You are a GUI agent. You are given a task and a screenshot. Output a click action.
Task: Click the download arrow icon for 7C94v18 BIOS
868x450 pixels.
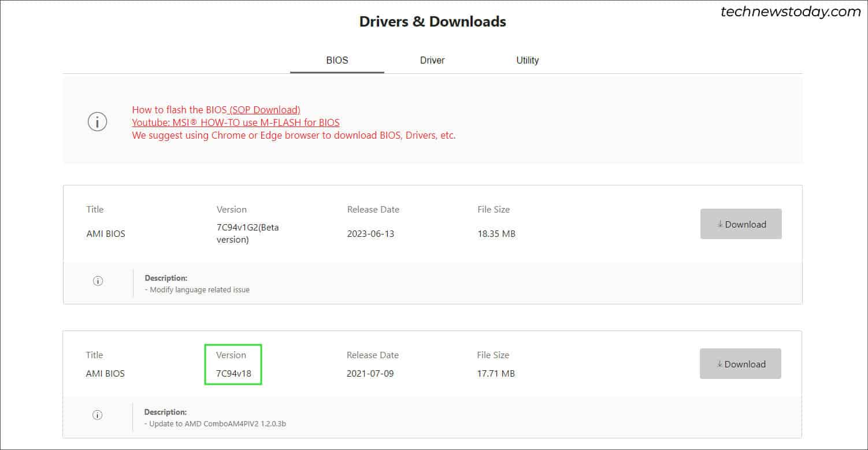click(719, 364)
